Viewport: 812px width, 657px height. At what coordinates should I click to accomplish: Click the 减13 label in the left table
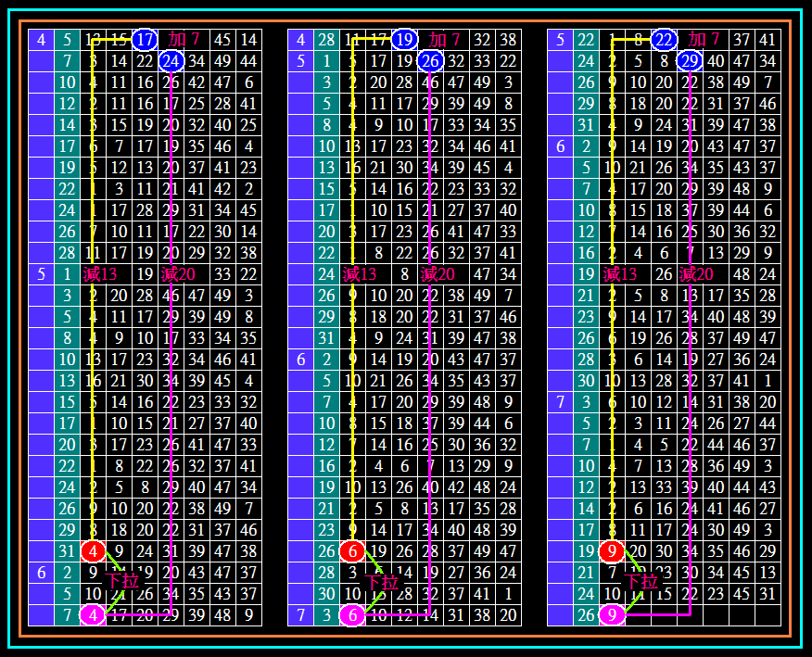(100, 274)
